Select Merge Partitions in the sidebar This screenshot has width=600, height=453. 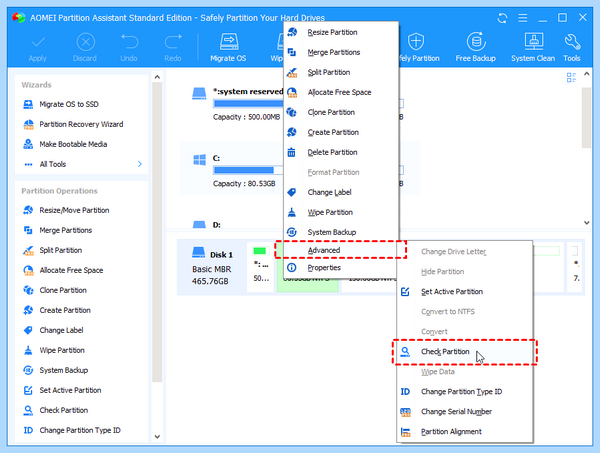58,230
